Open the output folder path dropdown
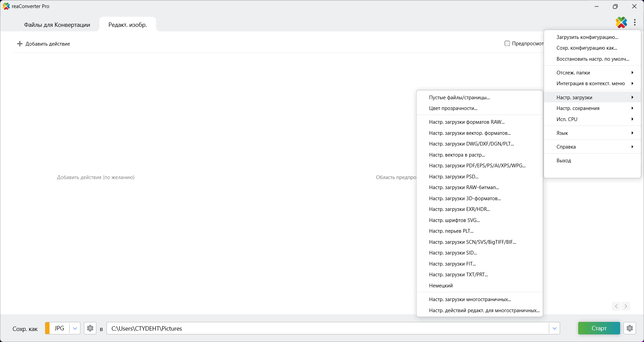The height and width of the screenshot is (342, 644). (554, 328)
